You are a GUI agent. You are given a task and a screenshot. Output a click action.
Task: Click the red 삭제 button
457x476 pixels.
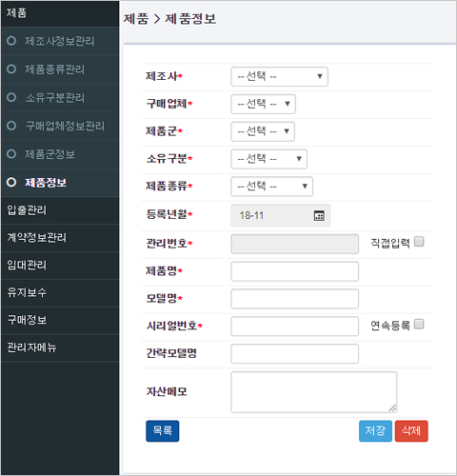(411, 431)
